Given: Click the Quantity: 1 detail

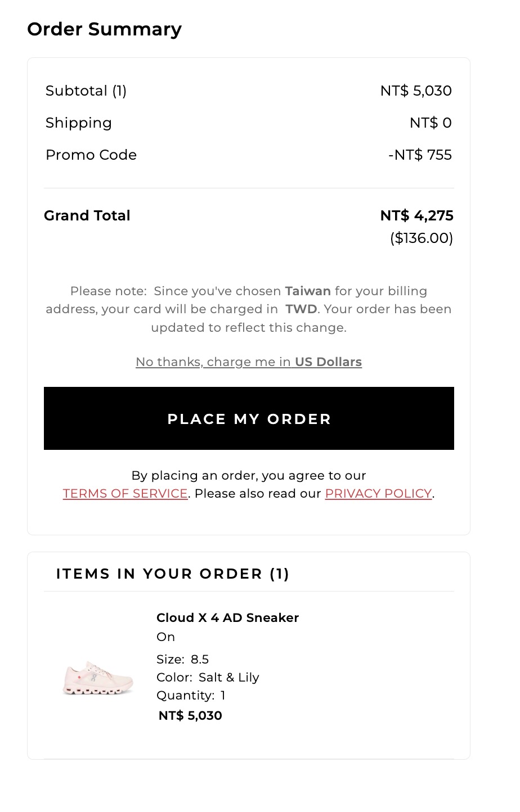Looking at the screenshot, I should pyautogui.click(x=191, y=695).
